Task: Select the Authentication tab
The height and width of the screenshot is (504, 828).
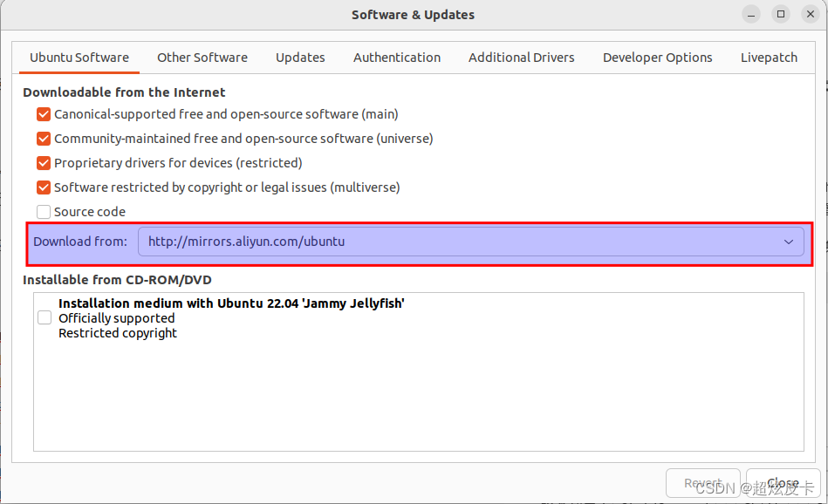Action: tap(397, 58)
